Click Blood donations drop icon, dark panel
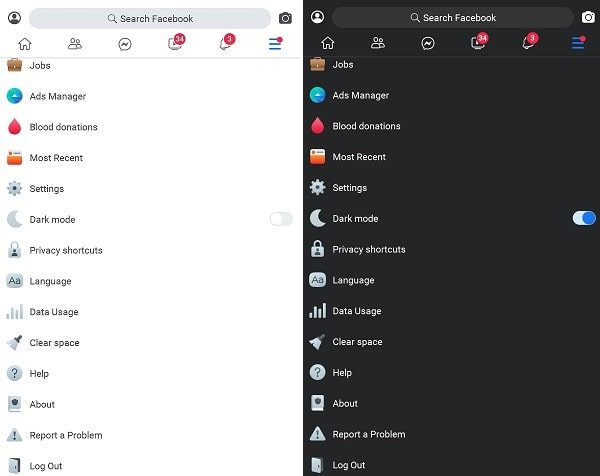The height and width of the screenshot is (476, 600). click(x=317, y=126)
